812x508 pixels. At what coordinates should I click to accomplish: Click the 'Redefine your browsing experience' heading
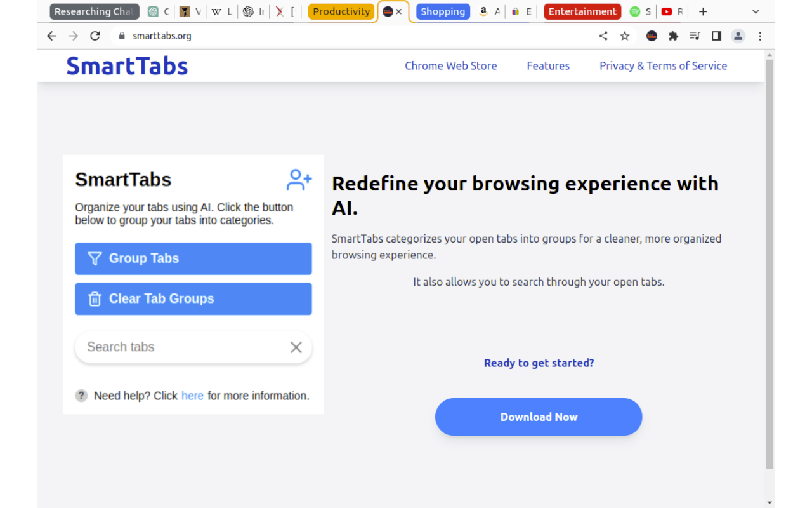click(x=525, y=196)
